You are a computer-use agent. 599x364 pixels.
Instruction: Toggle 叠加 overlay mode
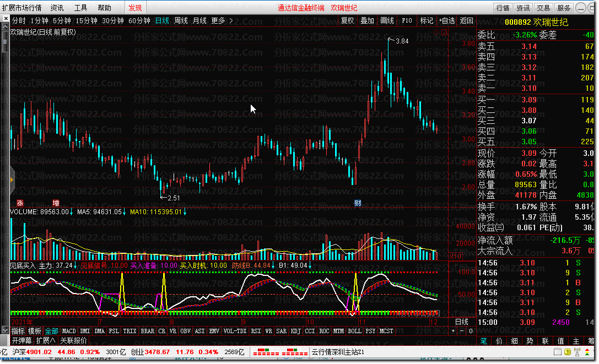point(367,20)
